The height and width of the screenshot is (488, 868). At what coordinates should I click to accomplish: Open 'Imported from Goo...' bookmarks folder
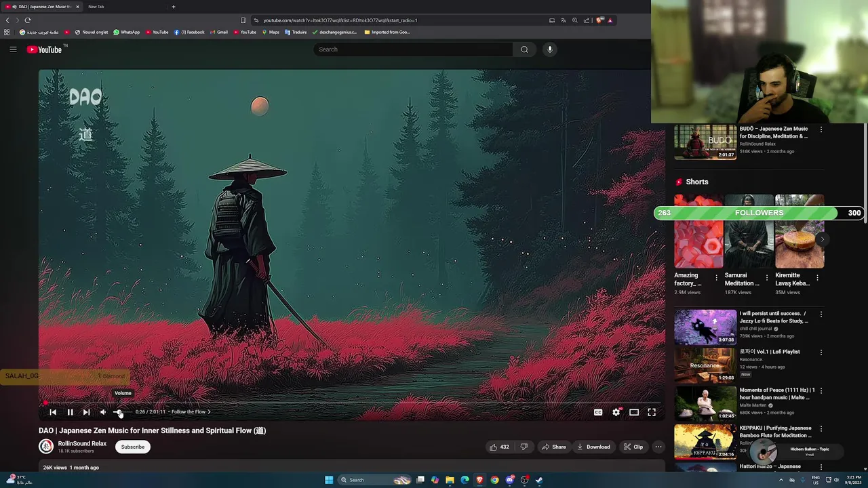click(387, 32)
